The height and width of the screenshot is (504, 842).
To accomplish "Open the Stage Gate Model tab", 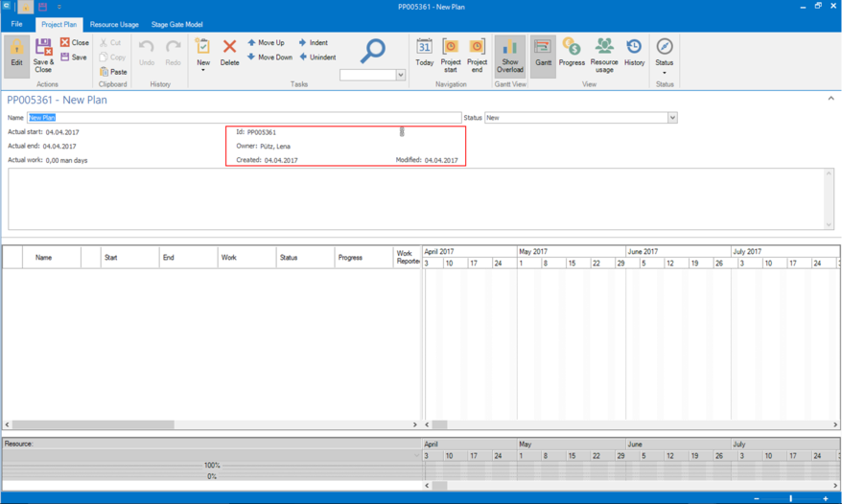I will [x=176, y=24].
